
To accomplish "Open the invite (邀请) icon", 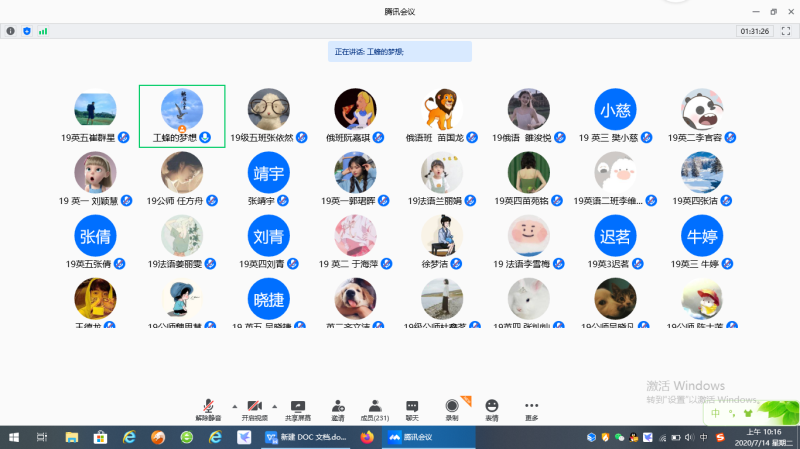I will pos(338,406).
